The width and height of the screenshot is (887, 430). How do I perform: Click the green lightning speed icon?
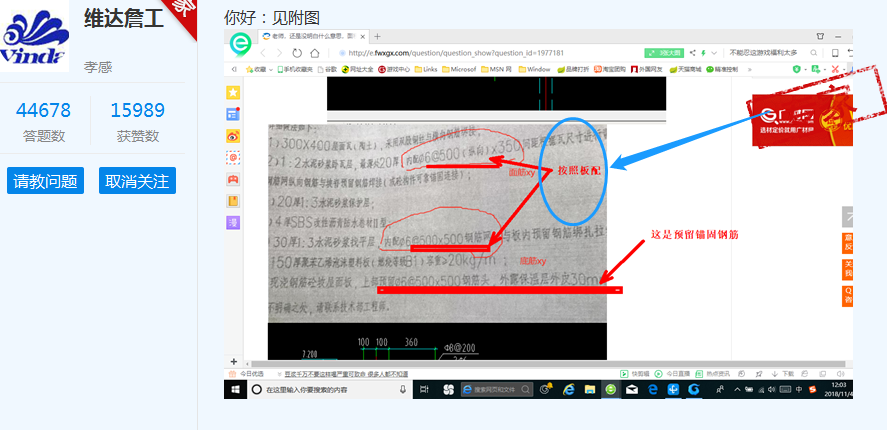point(704,53)
